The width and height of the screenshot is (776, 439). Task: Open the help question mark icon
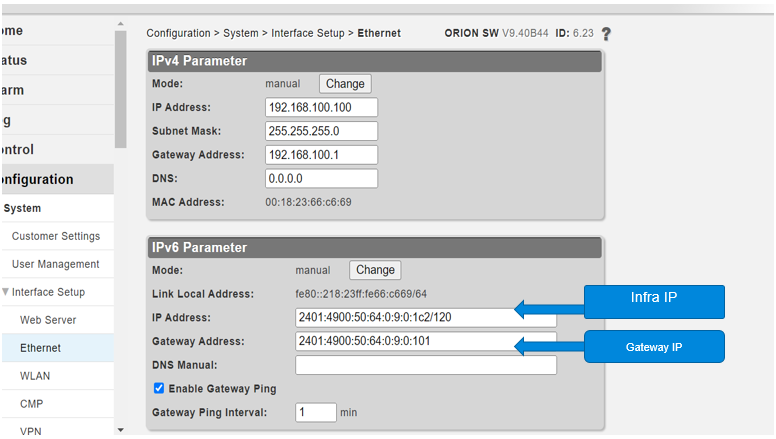[606, 33]
